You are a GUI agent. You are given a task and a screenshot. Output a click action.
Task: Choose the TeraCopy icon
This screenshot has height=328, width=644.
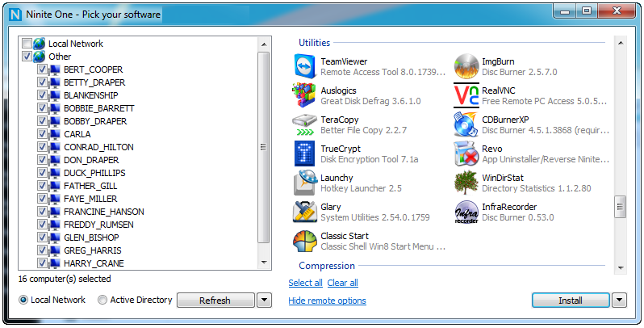point(304,124)
